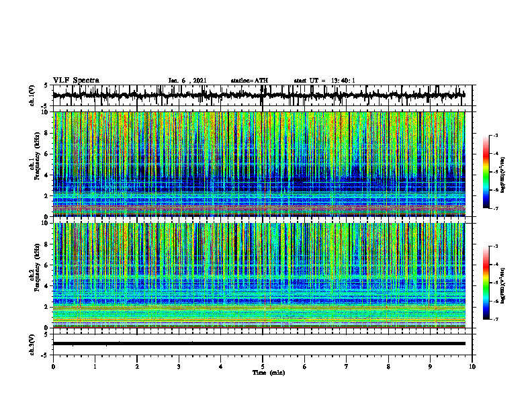Click the "-3" label on ch.1 colorbar

coord(496,135)
